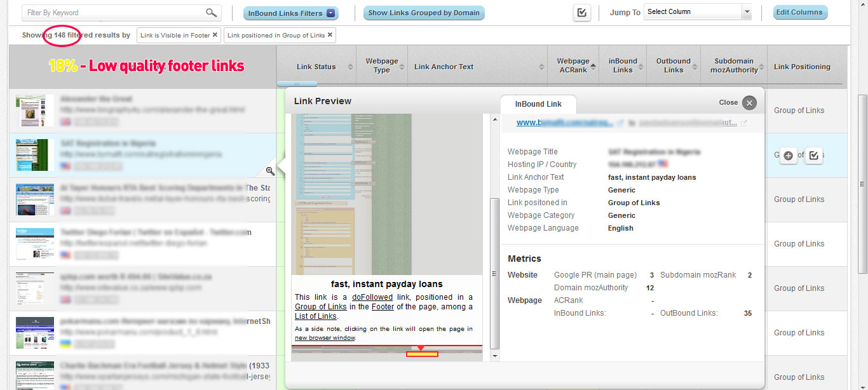
Task: Open the InBound Links Filters dropdown
Action: (291, 13)
